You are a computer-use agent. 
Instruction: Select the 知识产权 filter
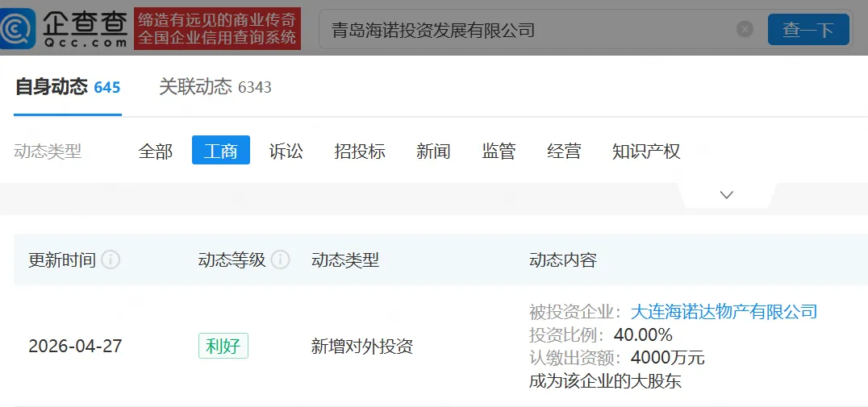coord(646,151)
